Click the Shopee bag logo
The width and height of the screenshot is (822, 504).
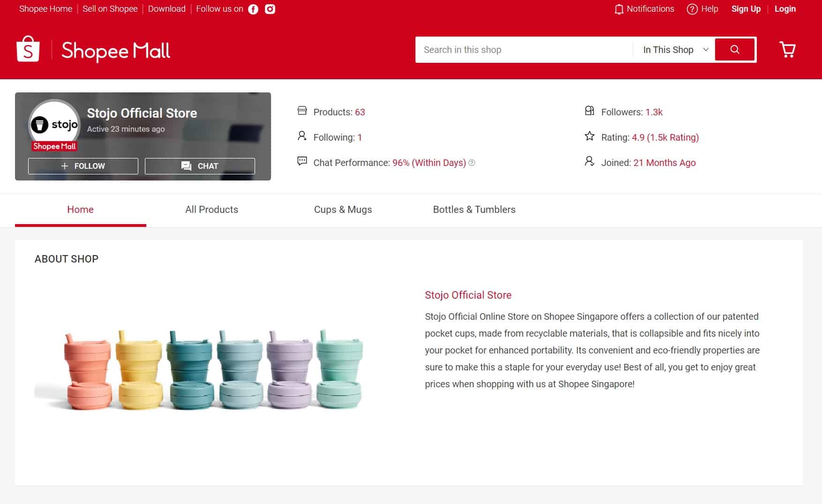pyautogui.click(x=28, y=49)
